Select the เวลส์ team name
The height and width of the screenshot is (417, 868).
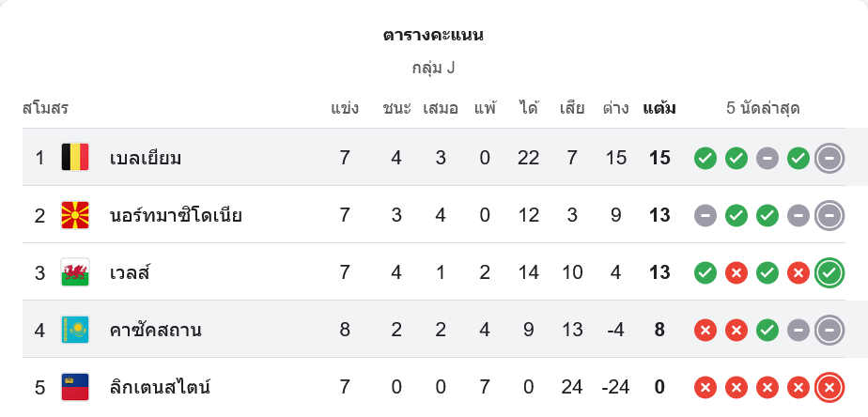coord(131,272)
